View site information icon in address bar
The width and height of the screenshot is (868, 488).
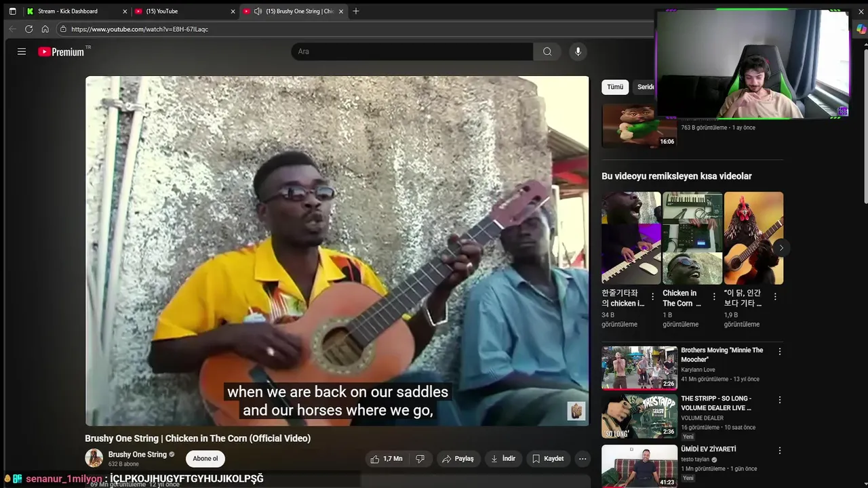[63, 29]
